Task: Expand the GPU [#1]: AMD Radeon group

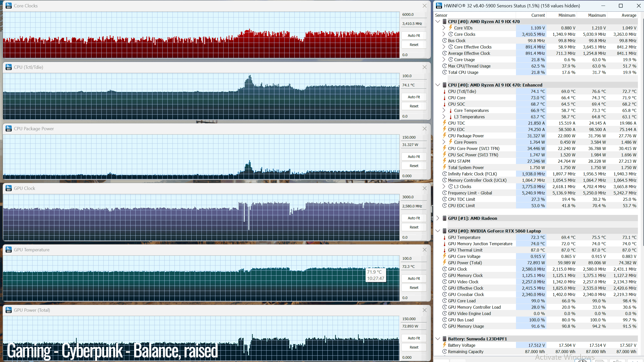Action: [438, 218]
